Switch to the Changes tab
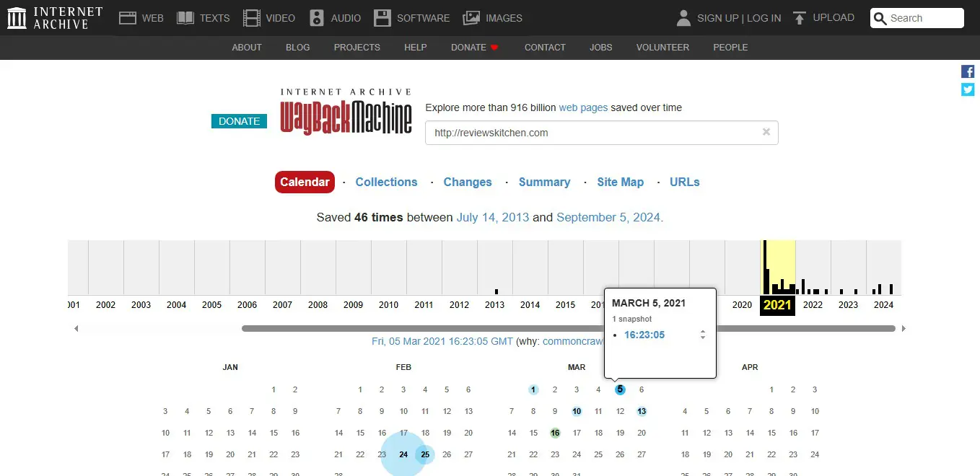The height and width of the screenshot is (476, 980). click(468, 182)
